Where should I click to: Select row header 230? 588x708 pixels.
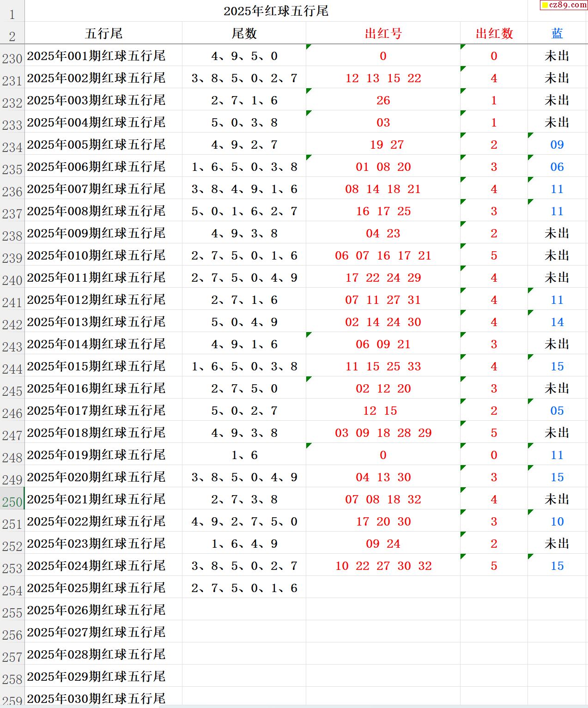pos(12,55)
